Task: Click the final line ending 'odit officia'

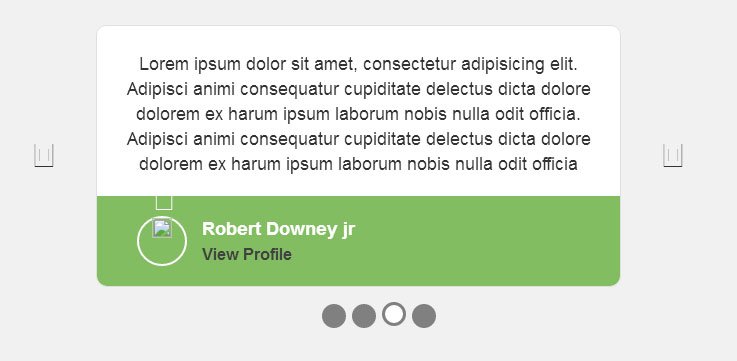Action: coord(358,164)
